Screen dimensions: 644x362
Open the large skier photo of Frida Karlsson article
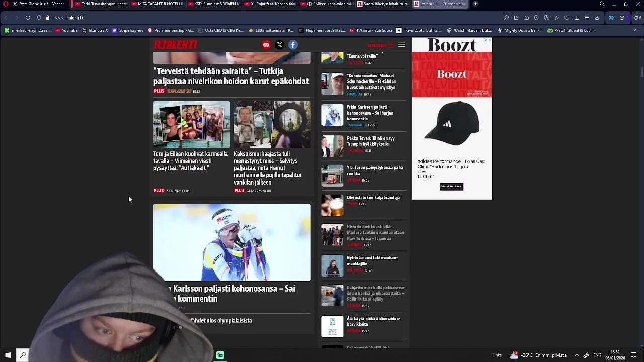[x=232, y=242]
